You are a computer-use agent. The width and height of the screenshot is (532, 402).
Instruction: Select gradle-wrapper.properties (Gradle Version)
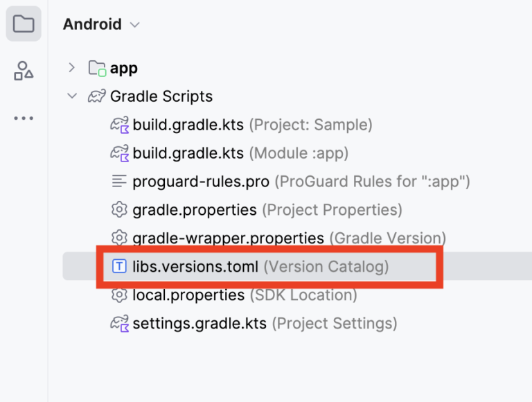point(228,238)
